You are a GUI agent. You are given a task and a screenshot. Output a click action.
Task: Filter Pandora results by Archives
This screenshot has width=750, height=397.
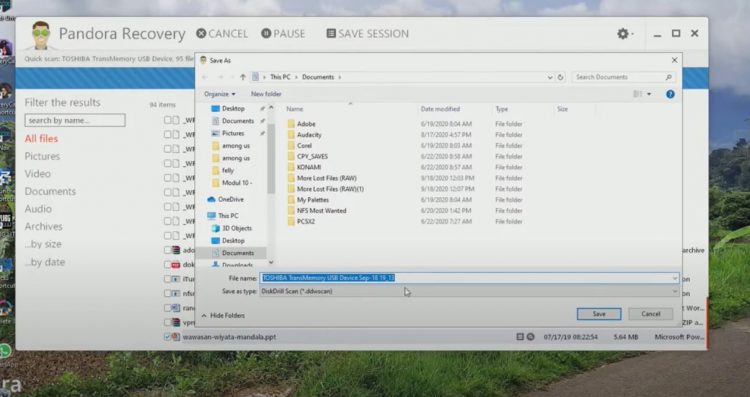click(44, 226)
